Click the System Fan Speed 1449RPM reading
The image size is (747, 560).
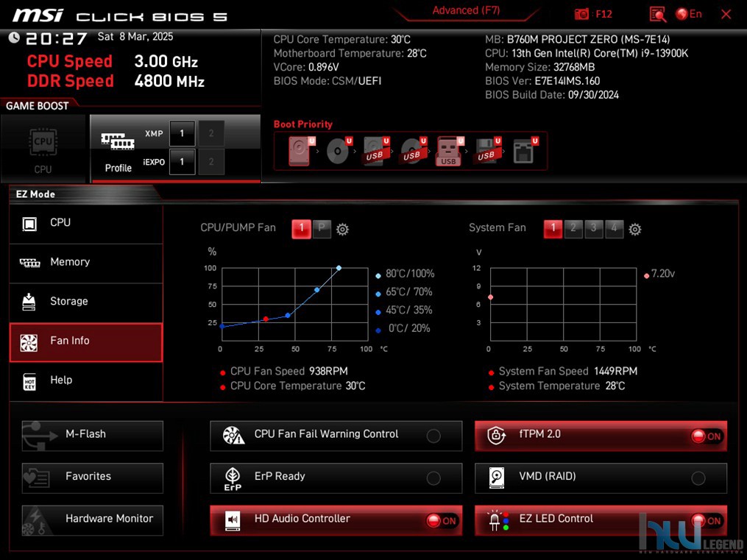568,372
